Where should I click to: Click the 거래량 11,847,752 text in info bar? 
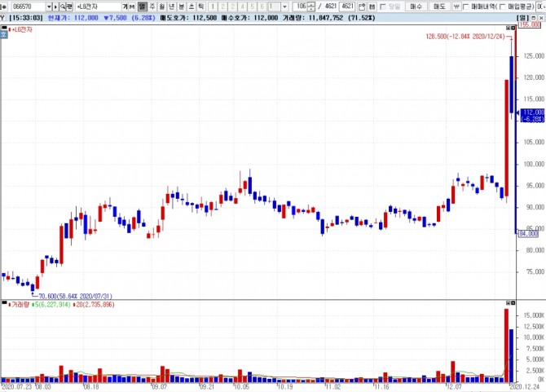tap(313, 18)
